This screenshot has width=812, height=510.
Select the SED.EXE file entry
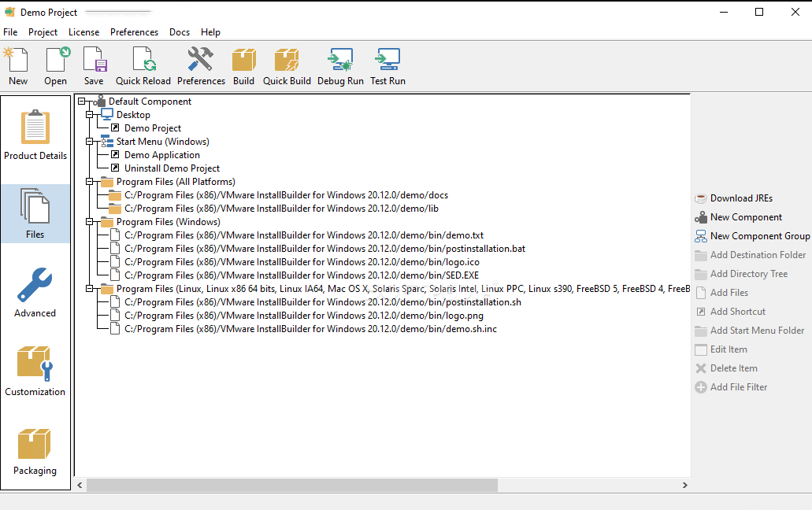pos(302,275)
